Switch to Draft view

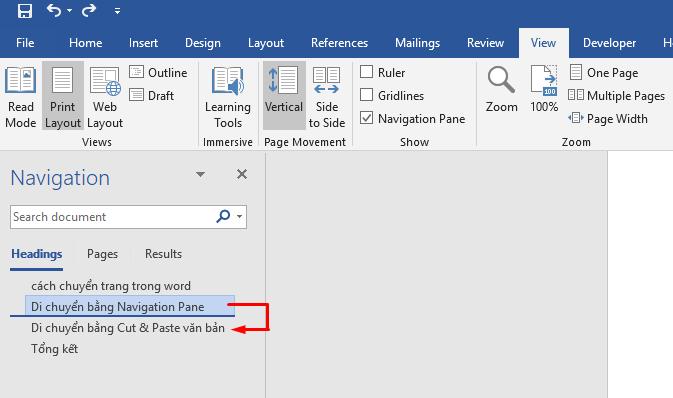(152, 95)
